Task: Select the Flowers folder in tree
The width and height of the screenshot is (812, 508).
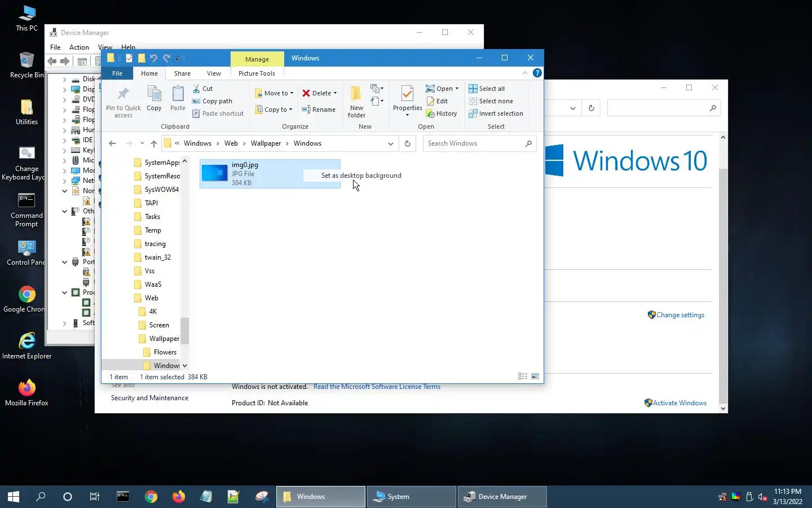Action: (x=165, y=352)
